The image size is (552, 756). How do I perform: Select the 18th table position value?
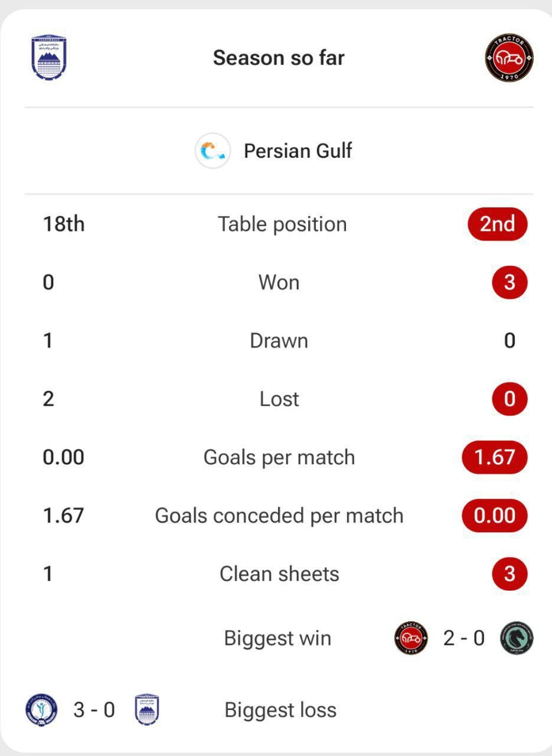pos(63,224)
